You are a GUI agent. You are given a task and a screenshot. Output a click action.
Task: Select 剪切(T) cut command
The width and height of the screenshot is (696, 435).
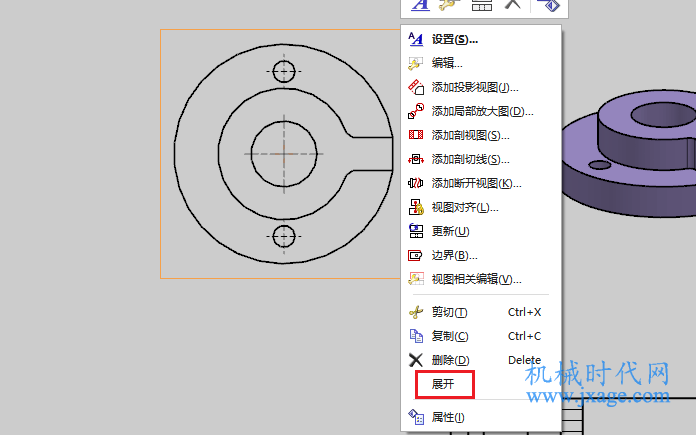(x=481, y=312)
